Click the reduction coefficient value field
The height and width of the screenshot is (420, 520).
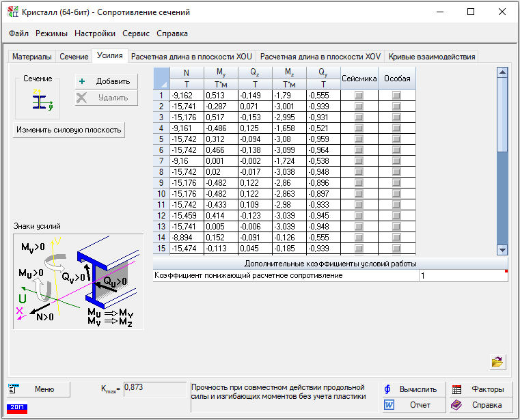[462, 276]
